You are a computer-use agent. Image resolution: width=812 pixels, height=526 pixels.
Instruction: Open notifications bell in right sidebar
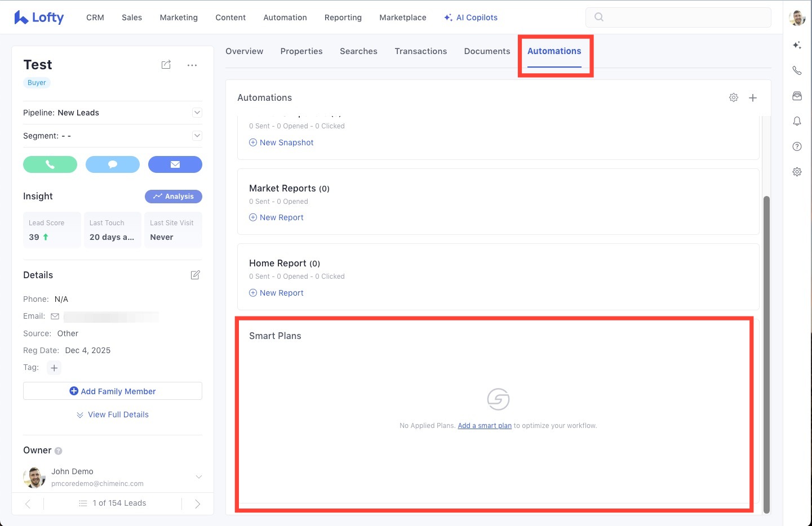pyautogui.click(x=797, y=121)
